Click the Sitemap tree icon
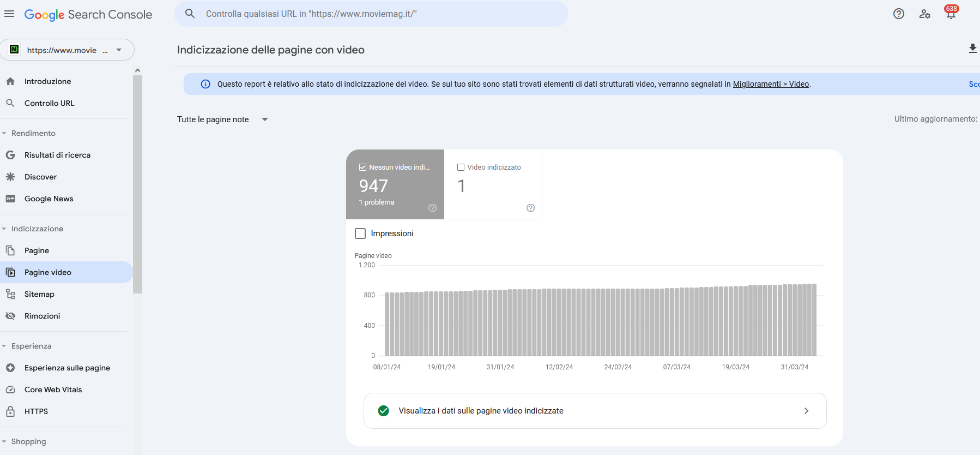The width and height of the screenshot is (980, 455). 10,294
